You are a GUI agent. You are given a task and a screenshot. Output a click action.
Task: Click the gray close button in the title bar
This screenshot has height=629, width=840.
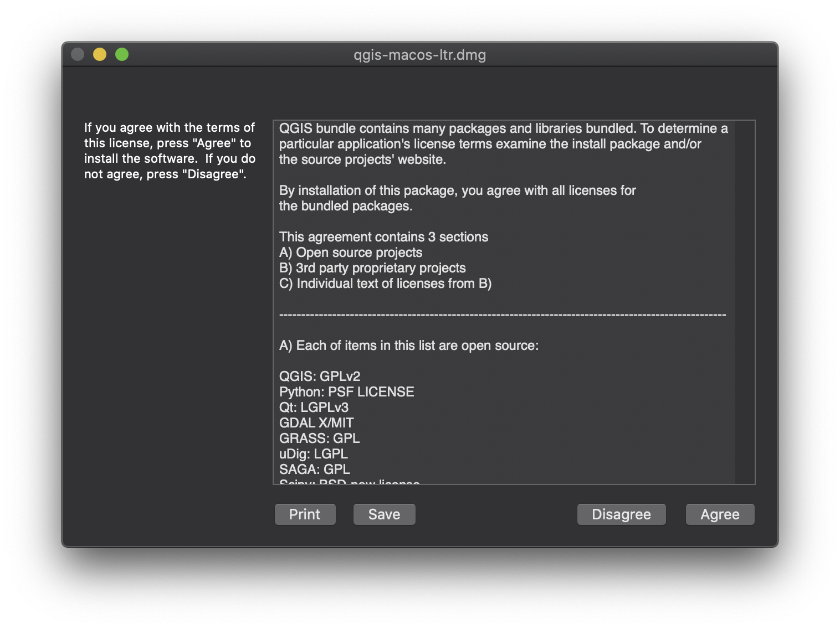(x=78, y=54)
